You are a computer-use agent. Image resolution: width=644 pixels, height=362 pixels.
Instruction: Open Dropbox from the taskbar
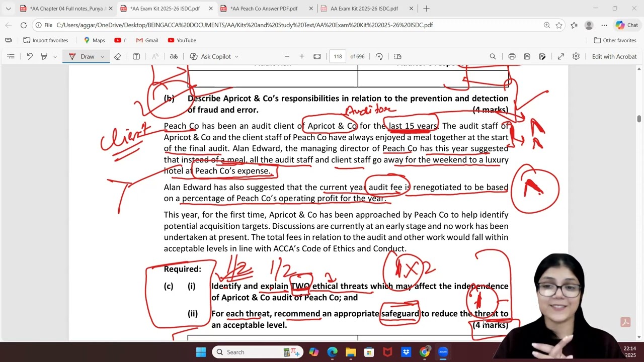pos(406,352)
